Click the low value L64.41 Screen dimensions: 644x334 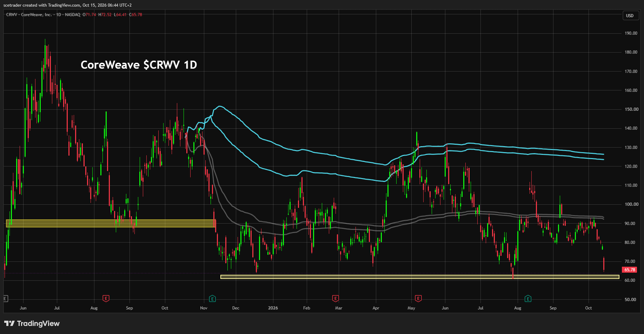pos(120,15)
